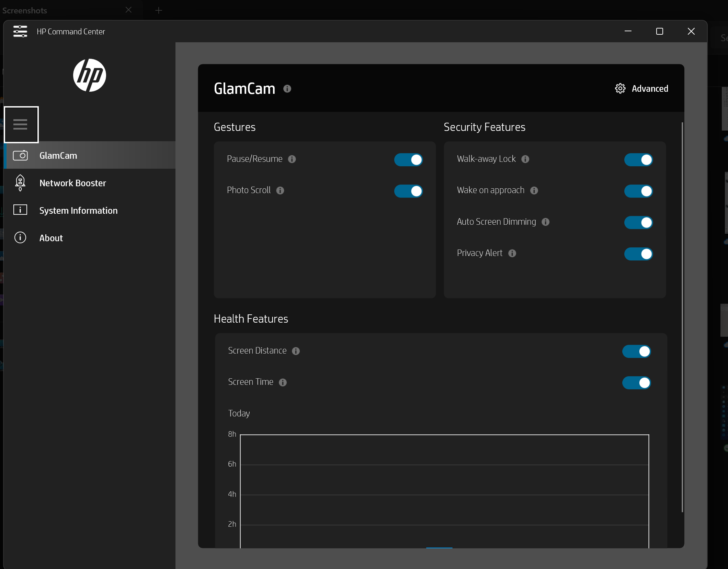Click the HP Command Center title bar icon
The image size is (728, 569).
20,31
